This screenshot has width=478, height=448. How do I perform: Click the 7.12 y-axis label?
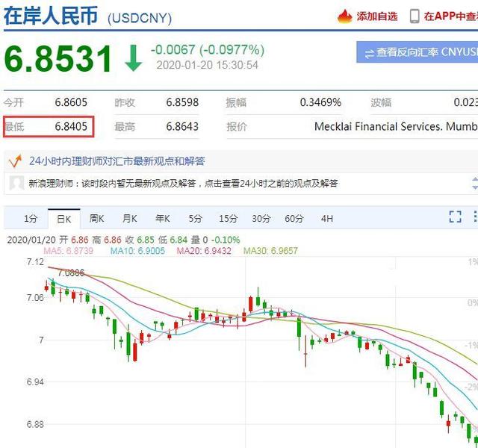pos(35,262)
